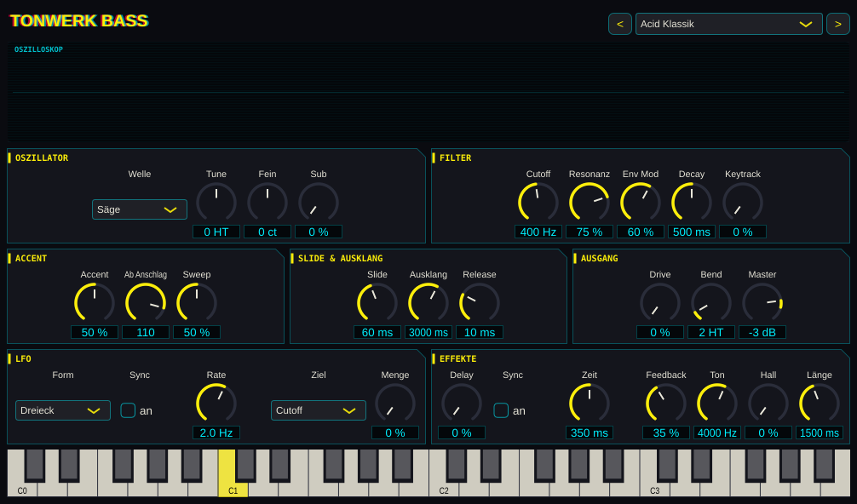Click the -3 dB master value field

[762, 333]
